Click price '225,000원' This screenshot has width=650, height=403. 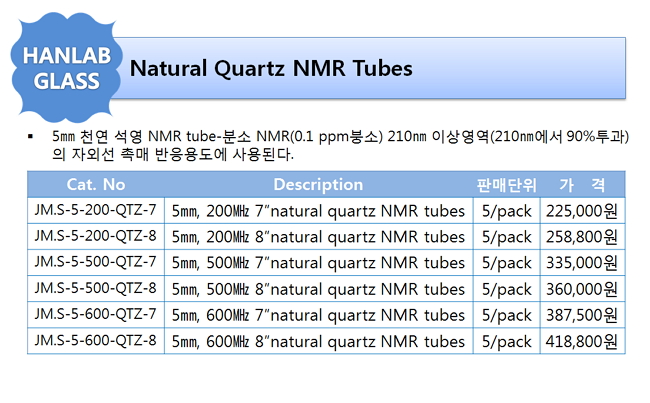582,211
